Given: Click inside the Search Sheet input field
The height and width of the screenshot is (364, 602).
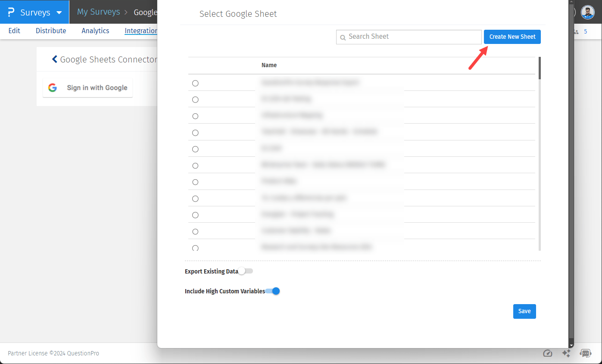Looking at the screenshot, I should tap(409, 37).
